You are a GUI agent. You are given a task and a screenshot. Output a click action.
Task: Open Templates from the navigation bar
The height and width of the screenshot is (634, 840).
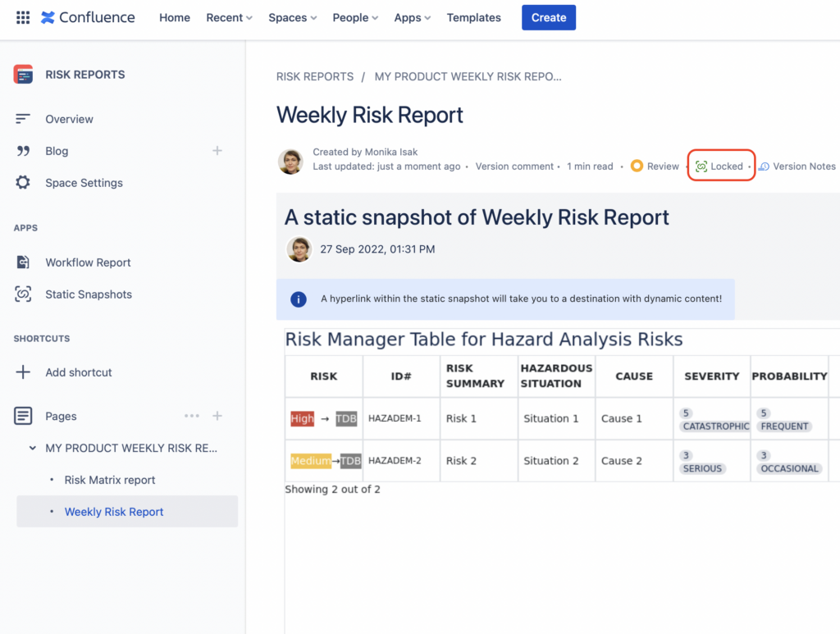pyautogui.click(x=473, y=17)
